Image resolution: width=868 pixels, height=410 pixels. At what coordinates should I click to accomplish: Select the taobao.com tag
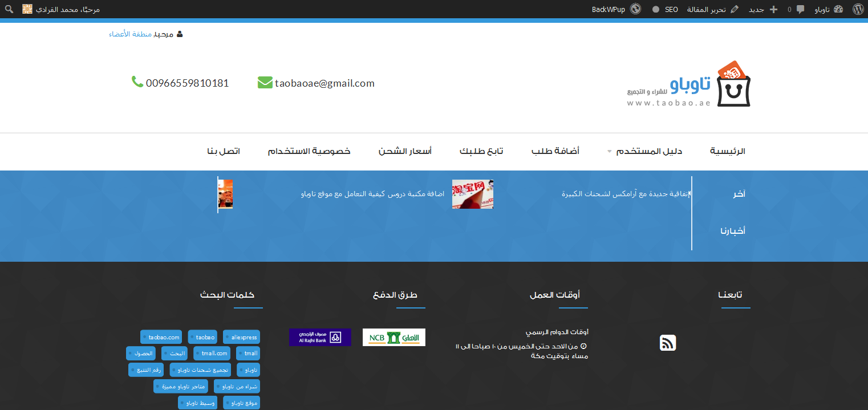point(161,337)
